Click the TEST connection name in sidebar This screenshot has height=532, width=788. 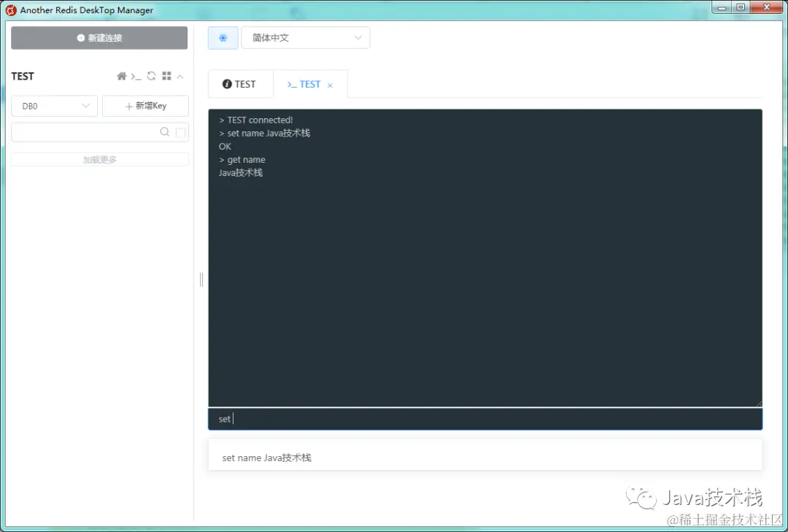[x=23, y=77]
